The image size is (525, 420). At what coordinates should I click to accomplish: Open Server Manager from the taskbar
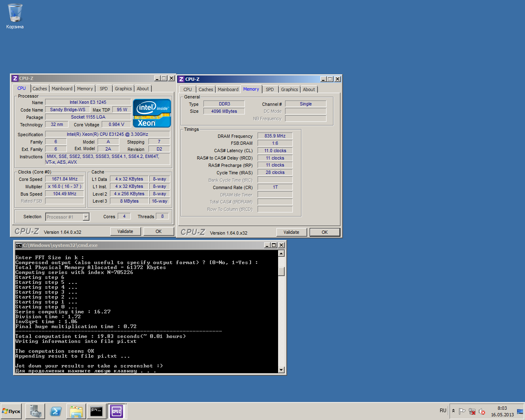coord(35,411)
